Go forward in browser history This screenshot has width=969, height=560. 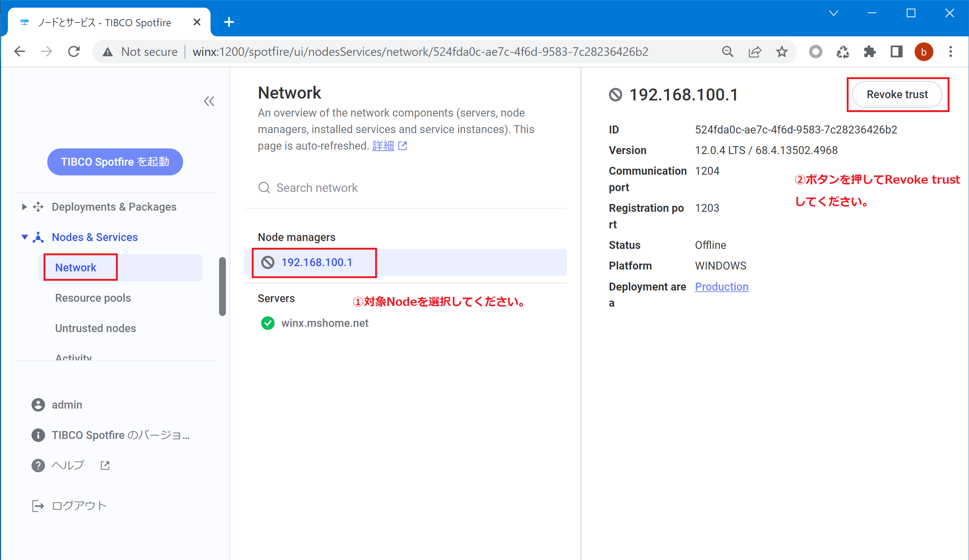tap(47, 51)
